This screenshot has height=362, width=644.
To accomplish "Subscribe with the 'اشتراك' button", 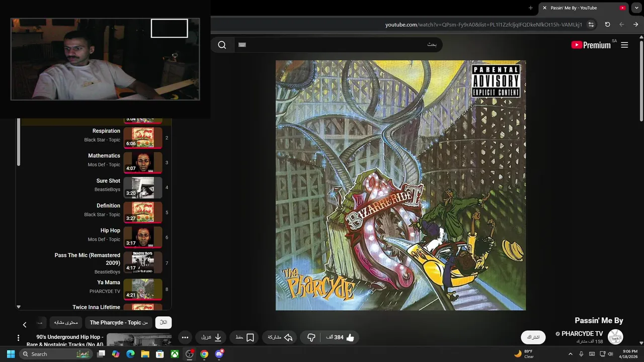I will pyautogui.click(x=533, y=337).
